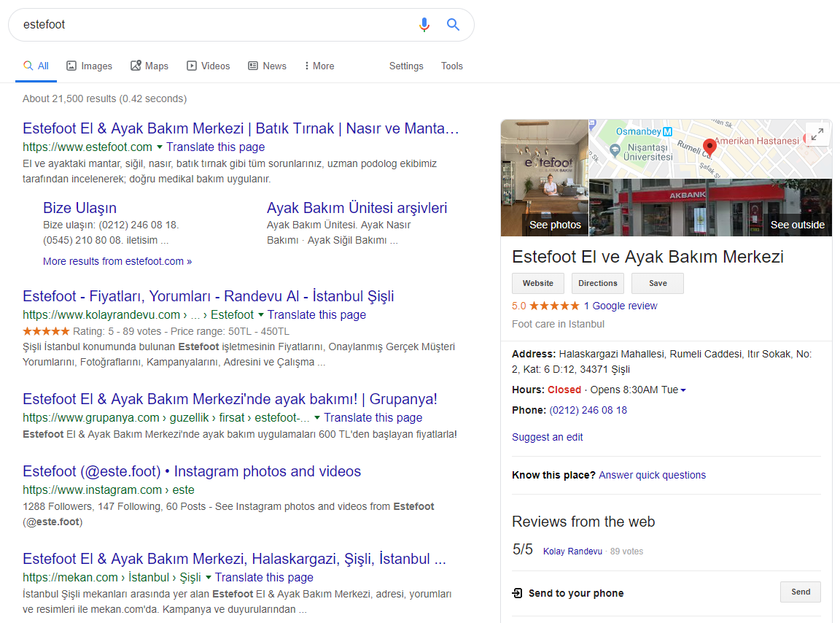
Task: Click Translate this page for grupanya.com
Action: coord(373,418)
